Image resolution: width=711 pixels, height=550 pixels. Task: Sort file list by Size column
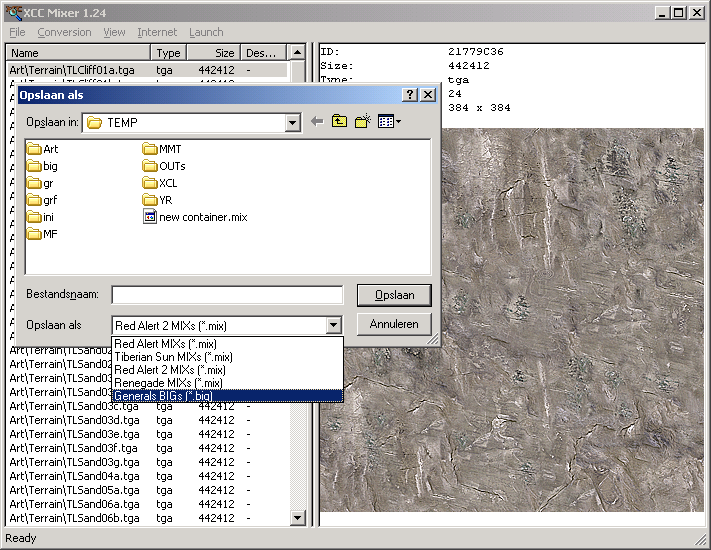tap(212, 53)
